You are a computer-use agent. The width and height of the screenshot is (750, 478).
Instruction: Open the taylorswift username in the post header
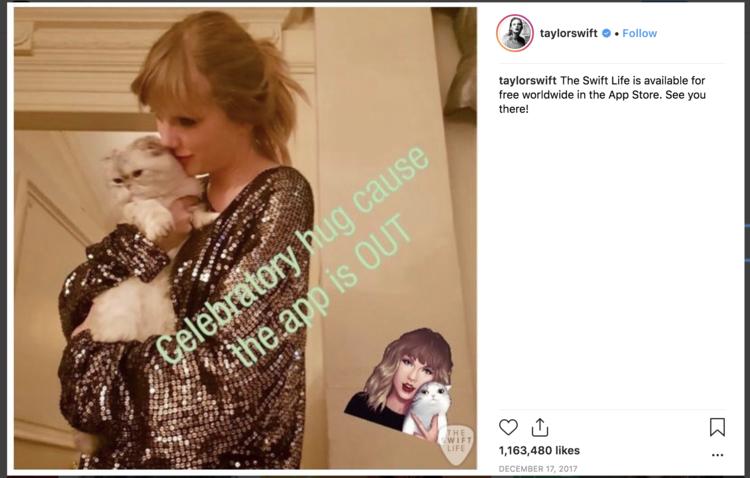pos(568,33)
